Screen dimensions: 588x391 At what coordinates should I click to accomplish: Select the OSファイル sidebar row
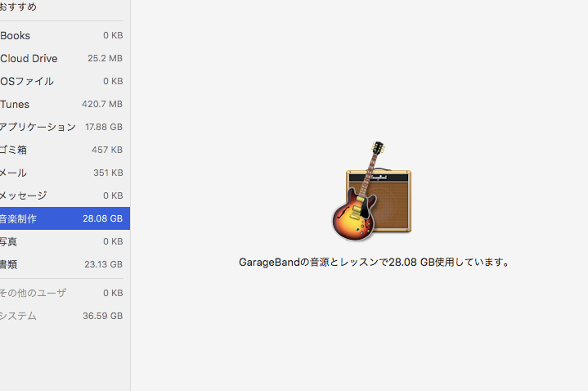pos(65,82)
